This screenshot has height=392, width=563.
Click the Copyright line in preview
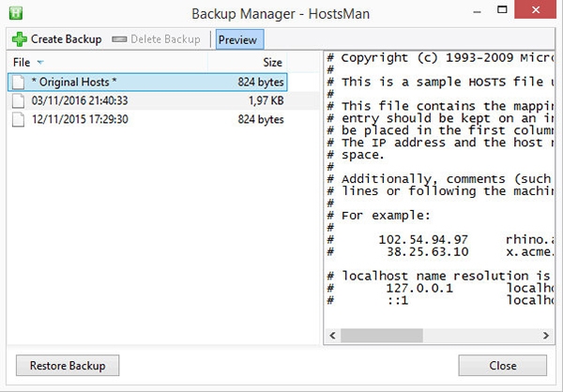(440, 58)
